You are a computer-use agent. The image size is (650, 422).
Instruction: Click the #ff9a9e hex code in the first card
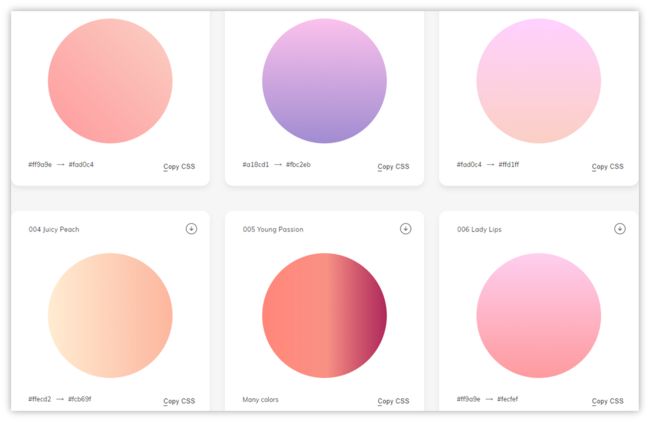(40, 165)
